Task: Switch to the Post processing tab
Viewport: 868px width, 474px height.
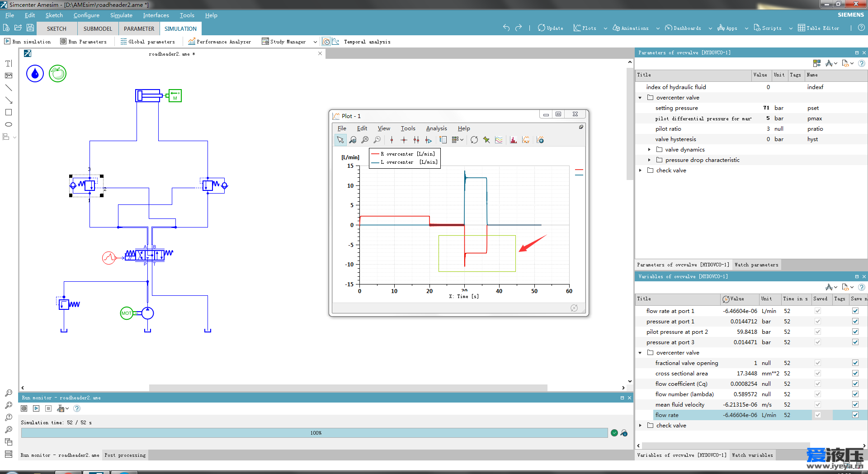Action: coord(125,455)
